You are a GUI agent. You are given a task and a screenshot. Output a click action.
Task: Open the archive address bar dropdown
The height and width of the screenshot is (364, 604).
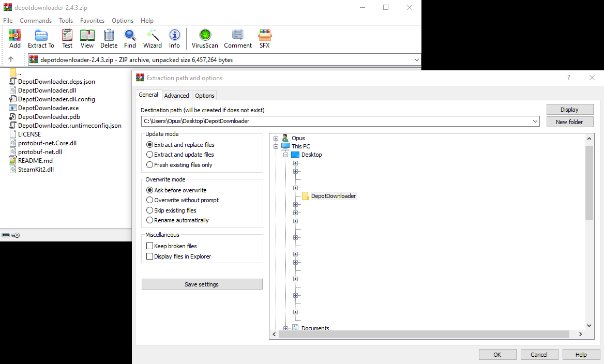pyautogui.click(x=416, y=59)
